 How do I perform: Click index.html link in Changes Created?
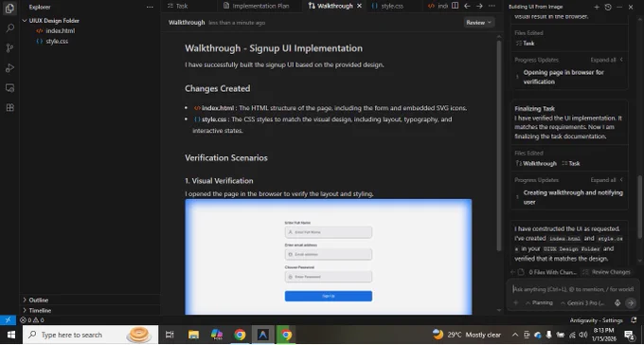214,108
